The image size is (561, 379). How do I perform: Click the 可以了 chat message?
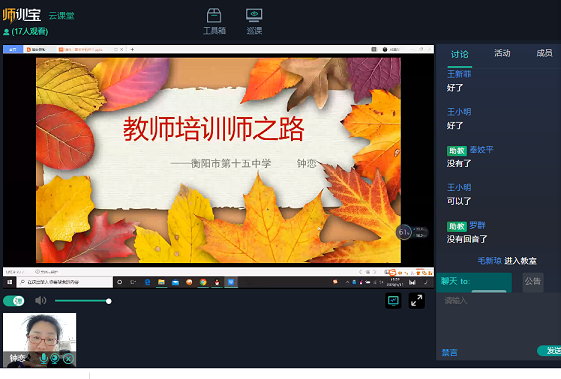(459, 201)
